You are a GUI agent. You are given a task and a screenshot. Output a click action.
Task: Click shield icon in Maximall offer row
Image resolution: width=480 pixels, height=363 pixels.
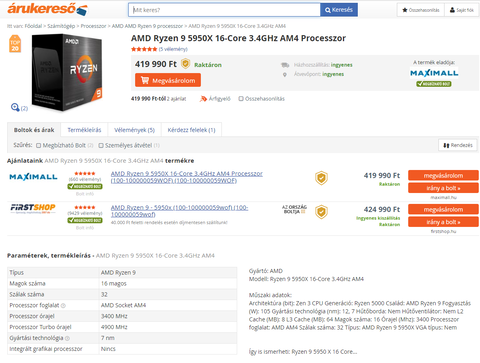321,178
